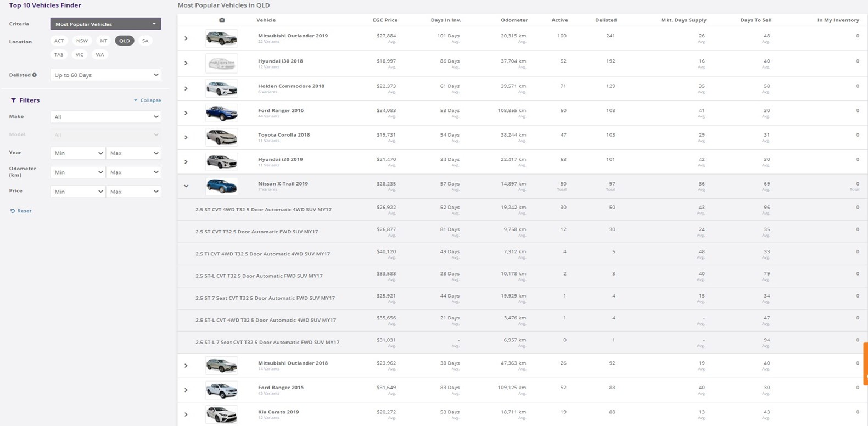Open the Make dropdown

pyautogui.click(x=105, y=117)
